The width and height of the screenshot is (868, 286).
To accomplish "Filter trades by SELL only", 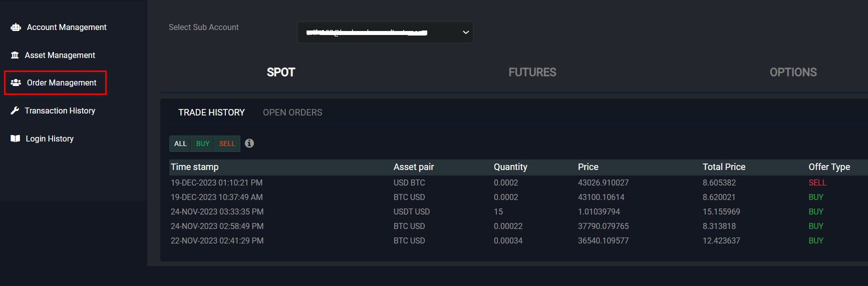I will 227,143.
